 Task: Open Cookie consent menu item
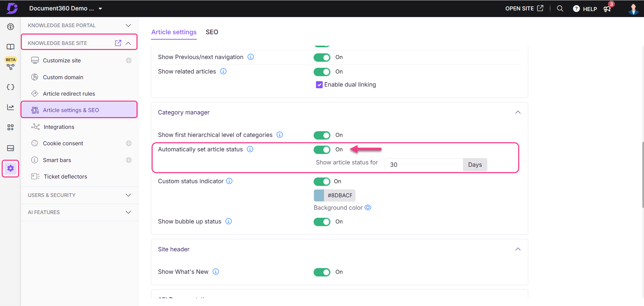coord(63,143)
